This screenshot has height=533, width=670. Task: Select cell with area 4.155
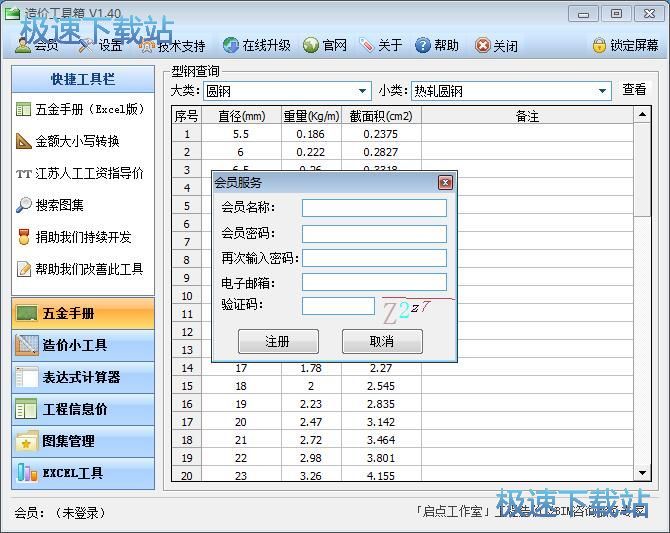click(x=381, y=475)
